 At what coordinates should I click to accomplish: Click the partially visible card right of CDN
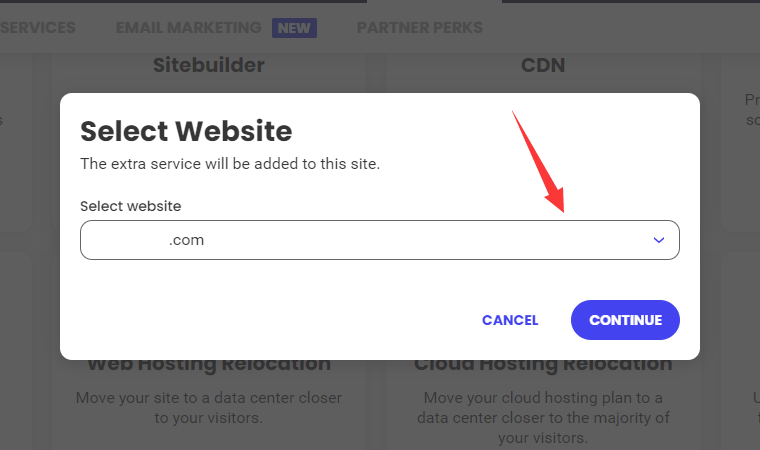(x=740, y=143)
